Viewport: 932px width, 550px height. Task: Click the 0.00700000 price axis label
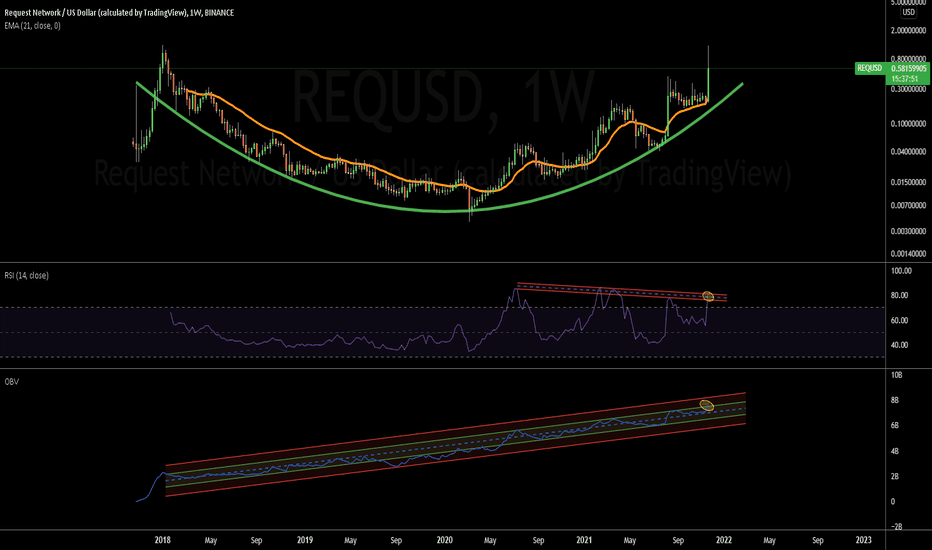tap(908, 206)
